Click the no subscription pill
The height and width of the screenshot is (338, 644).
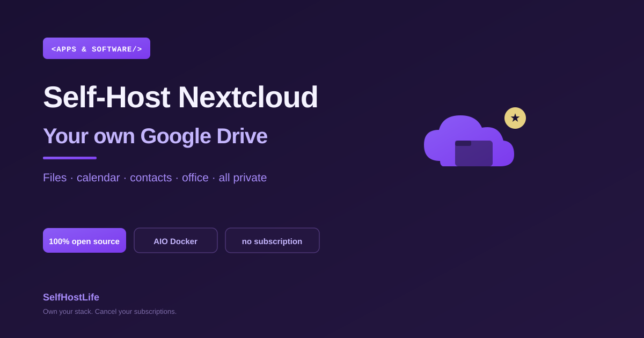pos(272,240)
